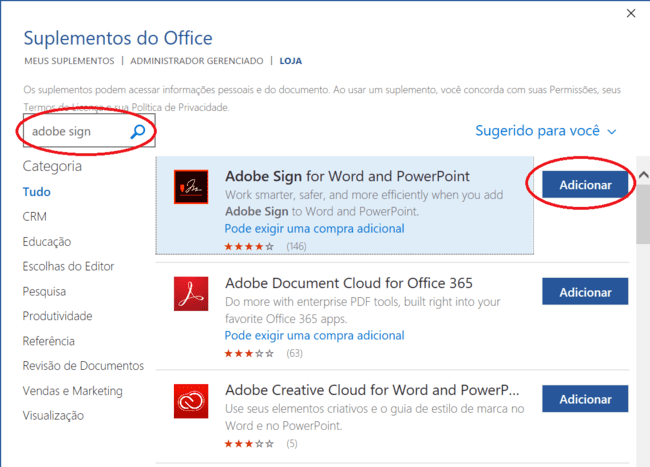Select the Produtividade category
The width and height of the screenshot is (650, 467).
pos(57,316)
